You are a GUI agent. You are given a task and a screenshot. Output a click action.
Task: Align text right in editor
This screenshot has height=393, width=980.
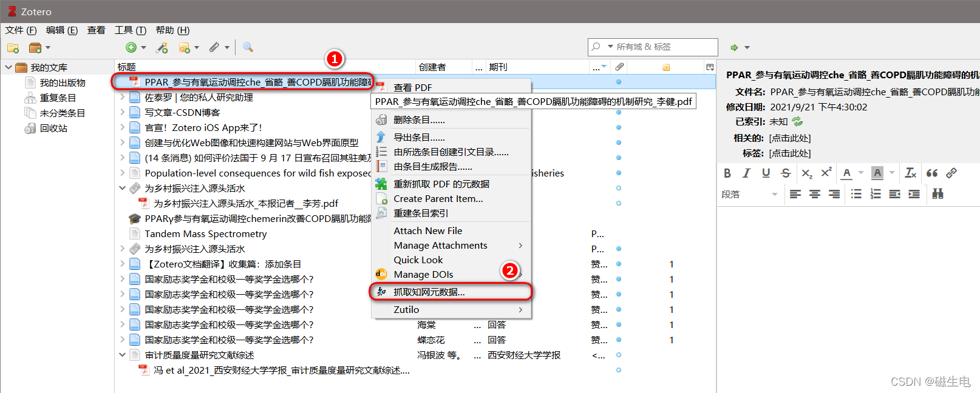(x=834, y=194)
